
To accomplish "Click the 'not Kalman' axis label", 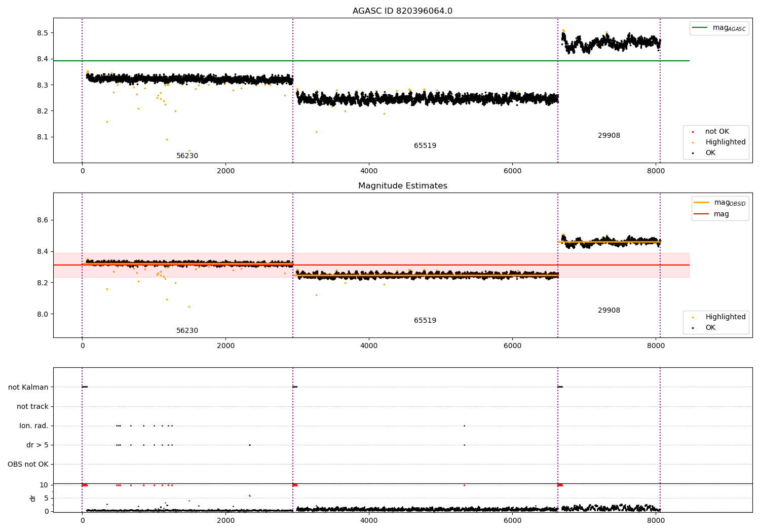I will [x=28, y=388].
